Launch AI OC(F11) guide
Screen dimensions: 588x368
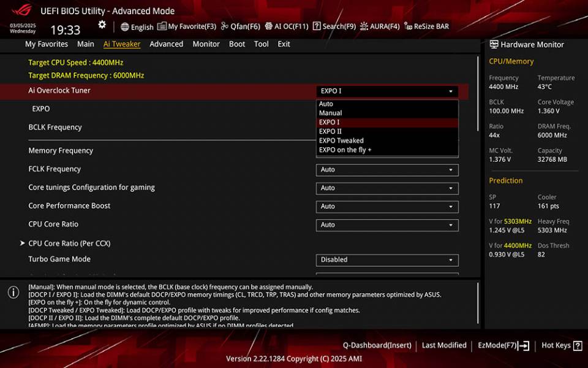287,26
